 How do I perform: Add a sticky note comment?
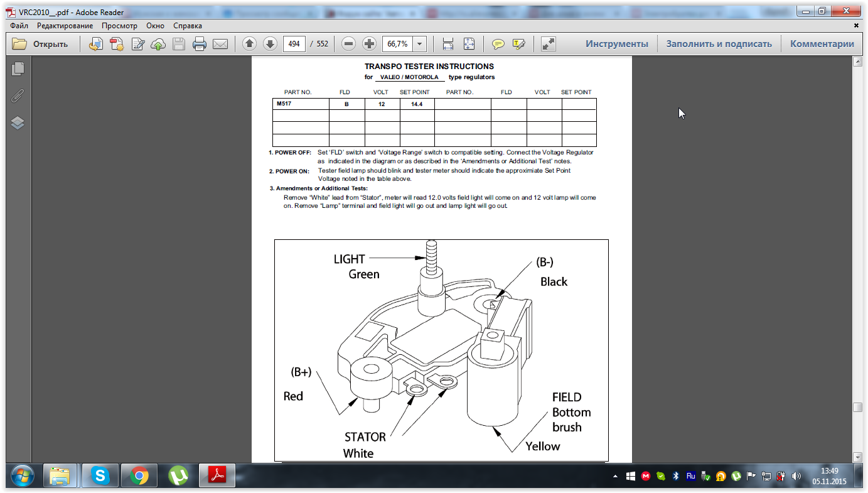498,44
